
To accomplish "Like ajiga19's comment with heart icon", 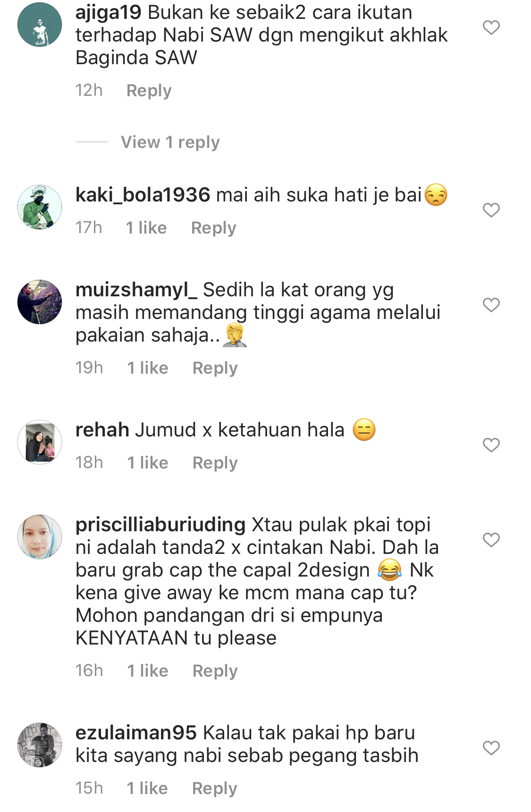I will (491, 27).
